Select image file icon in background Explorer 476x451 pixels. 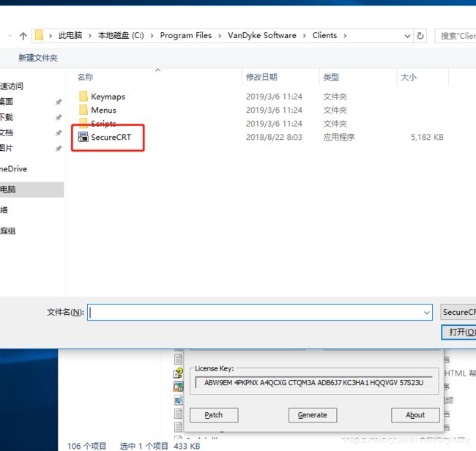tap(178, 387)
